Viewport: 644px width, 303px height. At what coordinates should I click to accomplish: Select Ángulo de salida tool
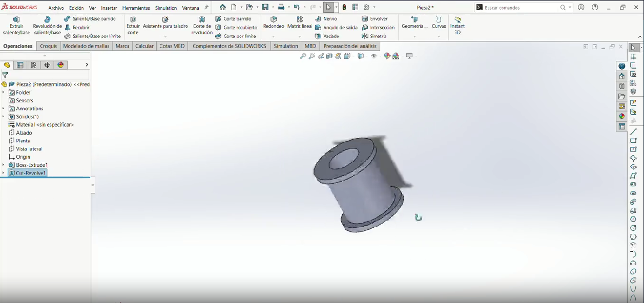click(x=336, y=27)
